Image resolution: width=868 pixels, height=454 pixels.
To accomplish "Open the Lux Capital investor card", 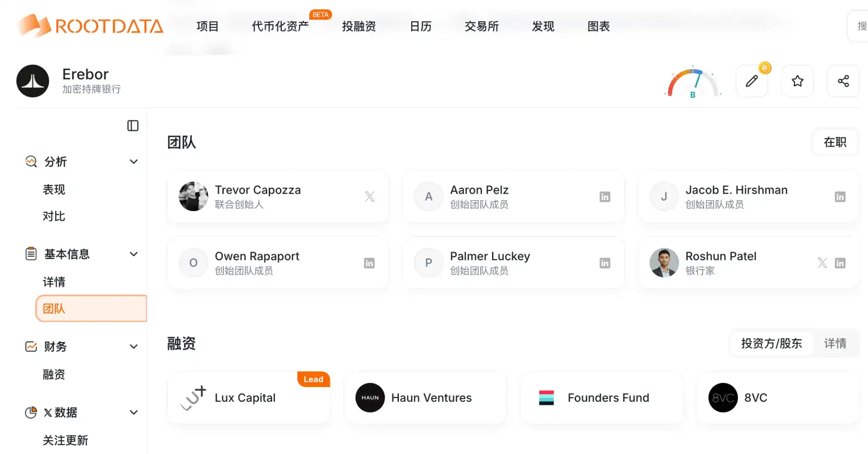I will pos(249,398).
